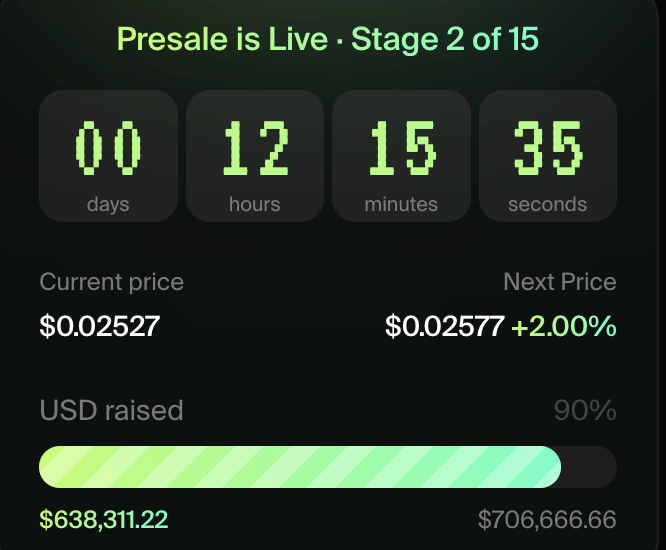The image size is (666, 550).
Task: Click the hours countdown digits 12
Action: [x=255, y=146]
